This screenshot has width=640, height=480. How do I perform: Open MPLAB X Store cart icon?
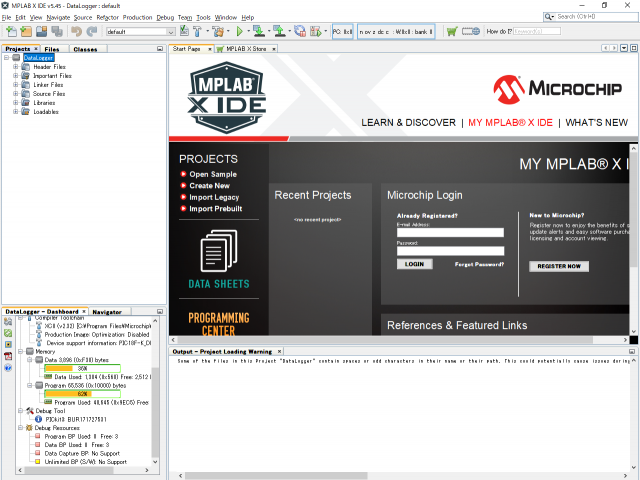tap(452, 31)
